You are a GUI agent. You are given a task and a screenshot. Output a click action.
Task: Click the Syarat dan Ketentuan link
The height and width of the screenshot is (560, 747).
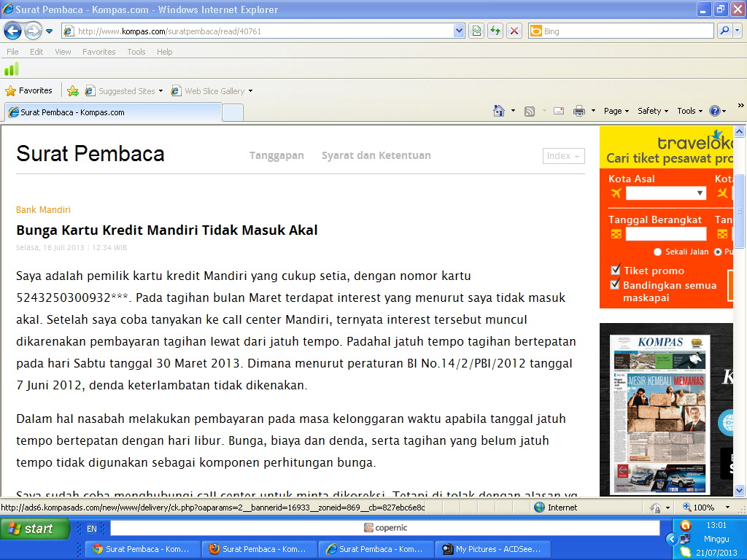(376, 155)
